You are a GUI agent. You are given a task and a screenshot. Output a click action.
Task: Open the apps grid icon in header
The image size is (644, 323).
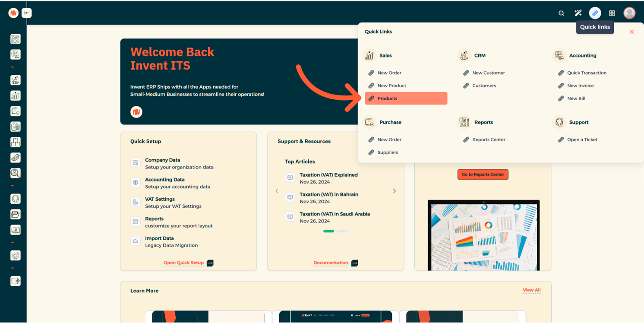pos(612,13)
